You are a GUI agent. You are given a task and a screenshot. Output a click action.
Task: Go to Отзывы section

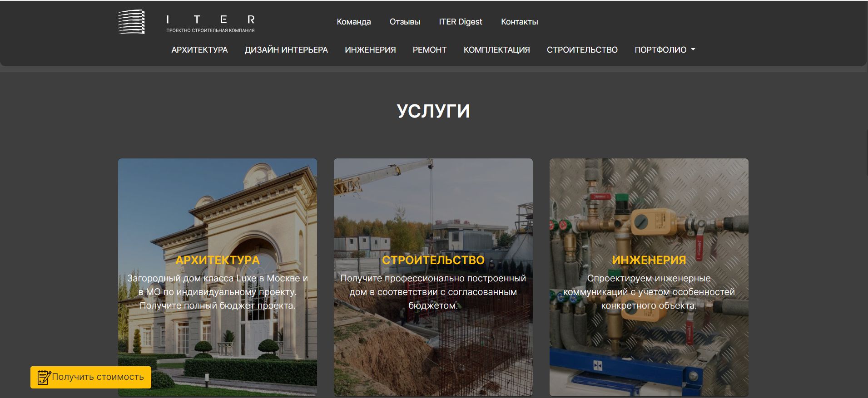coord(405,22)
